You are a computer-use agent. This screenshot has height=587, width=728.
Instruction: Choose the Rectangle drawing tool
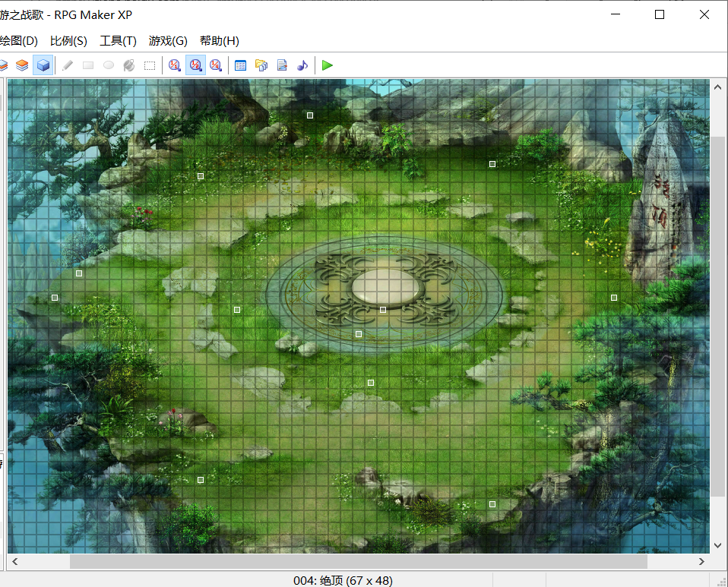click(x=88, y=65)
